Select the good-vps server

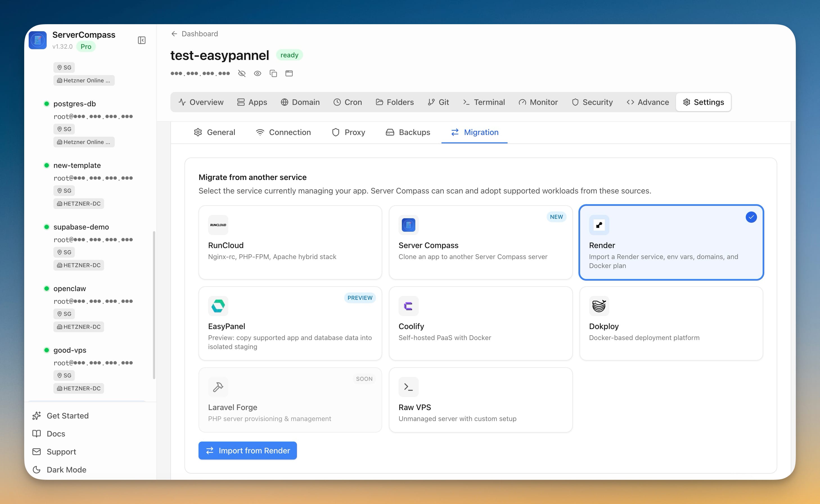click(x=70, y=350)
